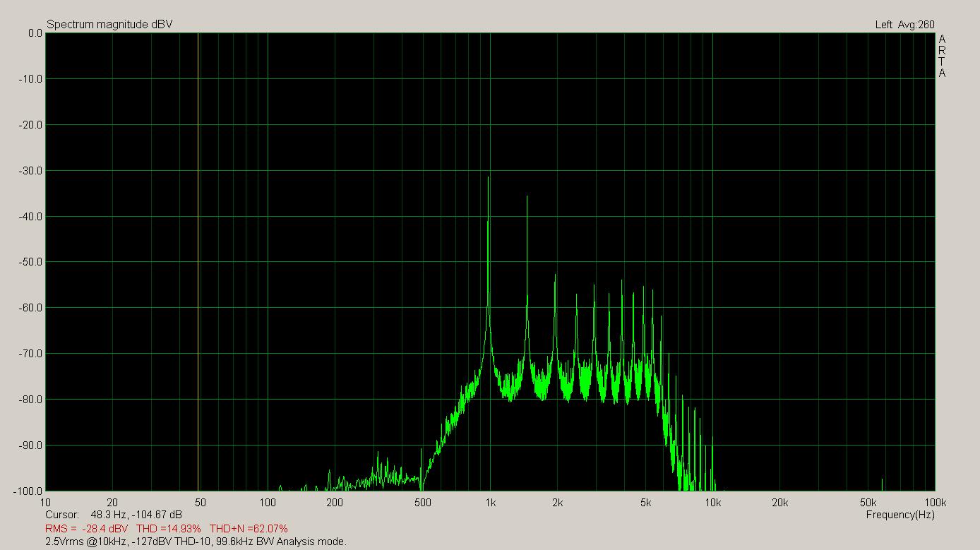Click the vertical ARTA logo text
The width and height of the screenshot is (980, 550).
[942, 56]
